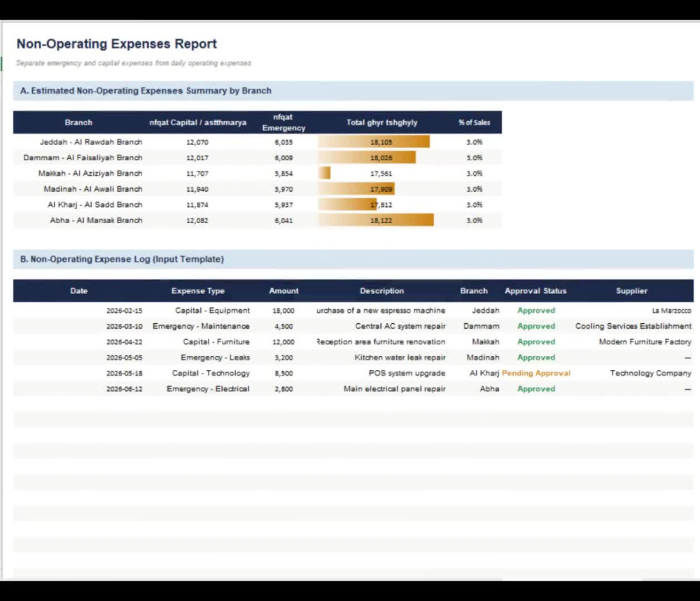Select the 'Makkah - Al Aziziyah Branch' cell

click(x=90, y=173)
